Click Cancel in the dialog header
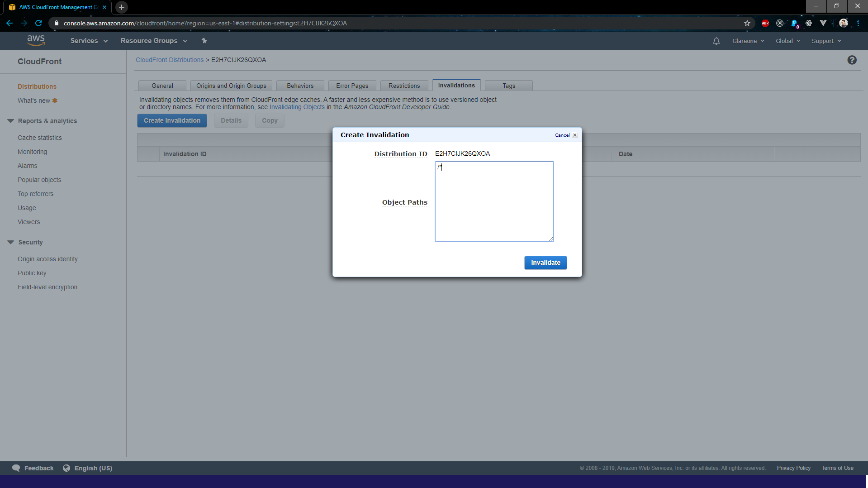The height and width of the screenshot is (488, 868). (562, 135)
